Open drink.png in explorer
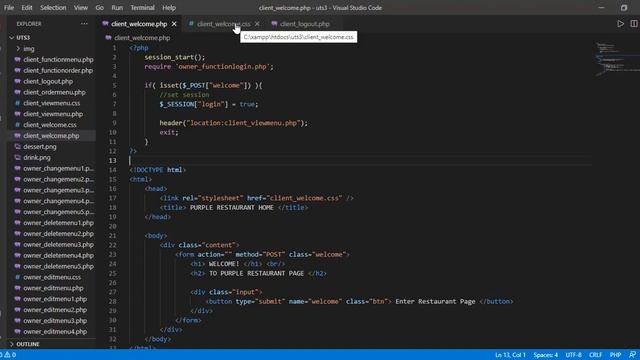 click(x=37, y=158)
